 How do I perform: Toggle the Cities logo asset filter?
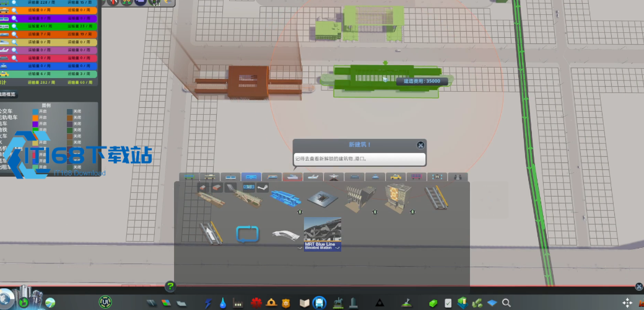click(x=249, y=187)
